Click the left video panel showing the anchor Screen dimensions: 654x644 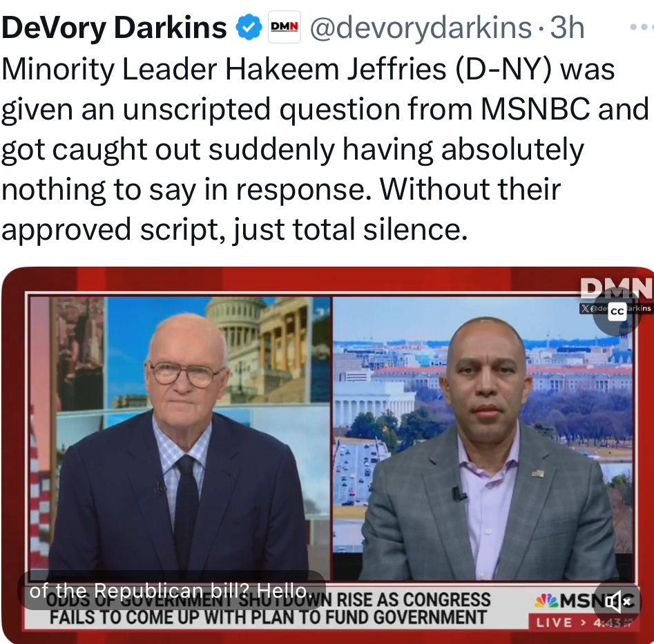pyautogui.click(x=180, y=438)
